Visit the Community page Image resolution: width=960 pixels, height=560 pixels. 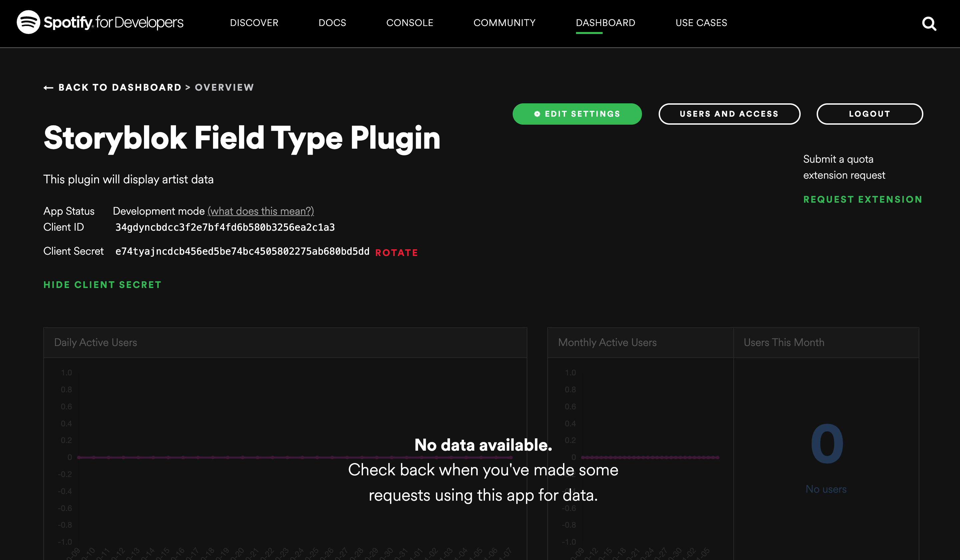click(x=504, y=23)
